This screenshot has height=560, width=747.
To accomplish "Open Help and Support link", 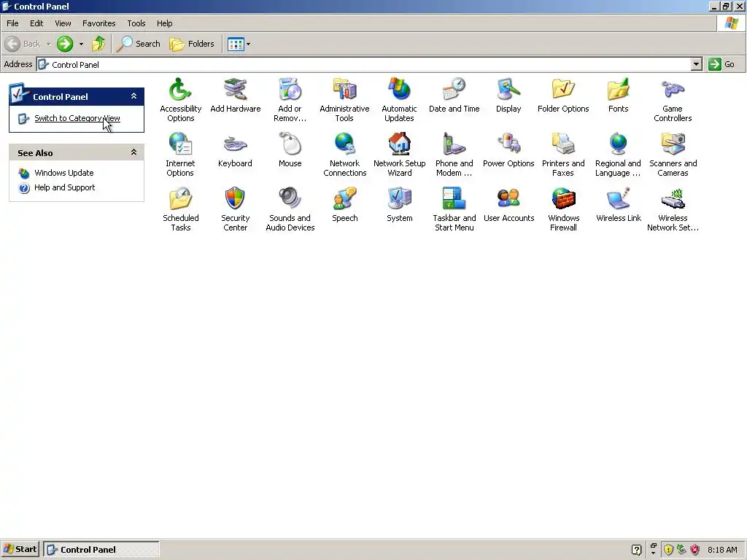I will [x=64, y=187].
